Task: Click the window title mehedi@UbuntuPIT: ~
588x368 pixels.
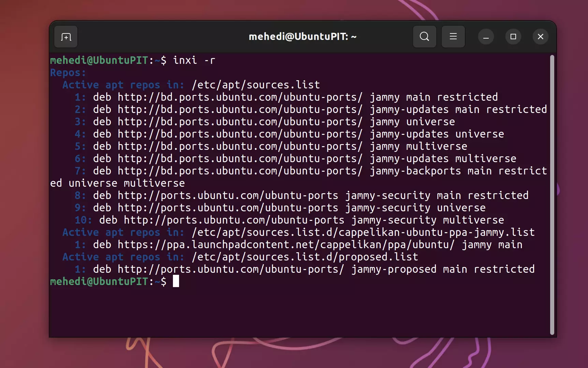Action: [x=303, y=37]
